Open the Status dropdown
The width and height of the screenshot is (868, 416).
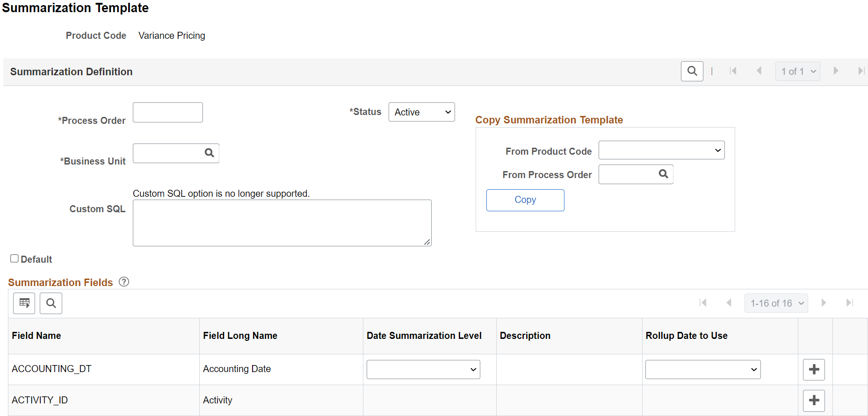421,112
